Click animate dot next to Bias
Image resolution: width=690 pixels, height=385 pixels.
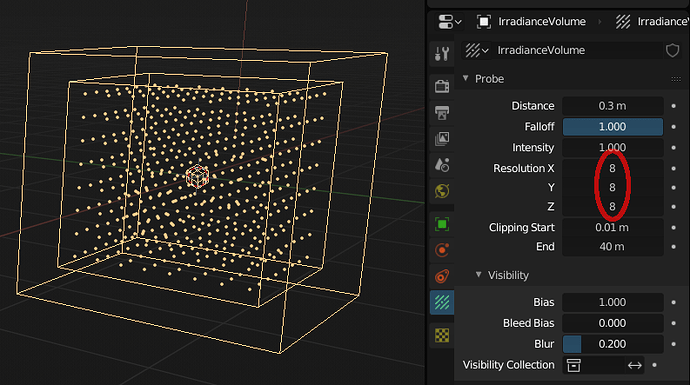(x=674, y=302)
